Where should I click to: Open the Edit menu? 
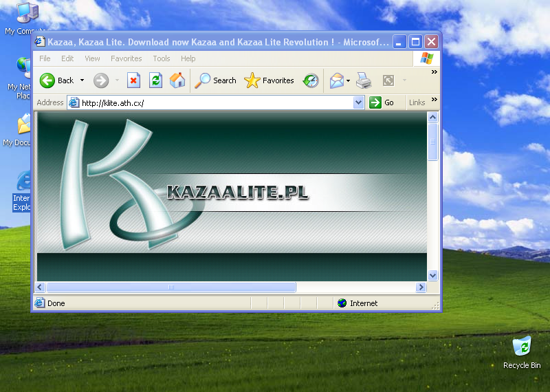(67, 58)
